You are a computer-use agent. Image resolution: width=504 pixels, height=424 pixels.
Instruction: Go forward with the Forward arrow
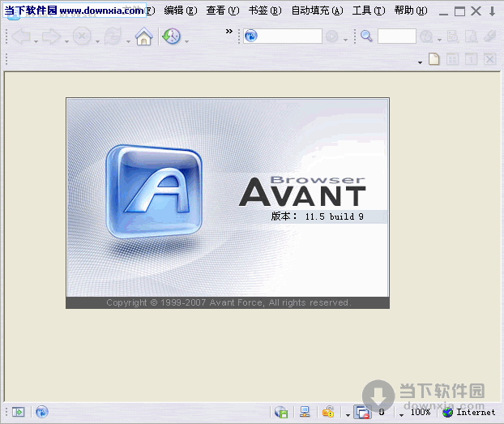click(x=51, y=36)
